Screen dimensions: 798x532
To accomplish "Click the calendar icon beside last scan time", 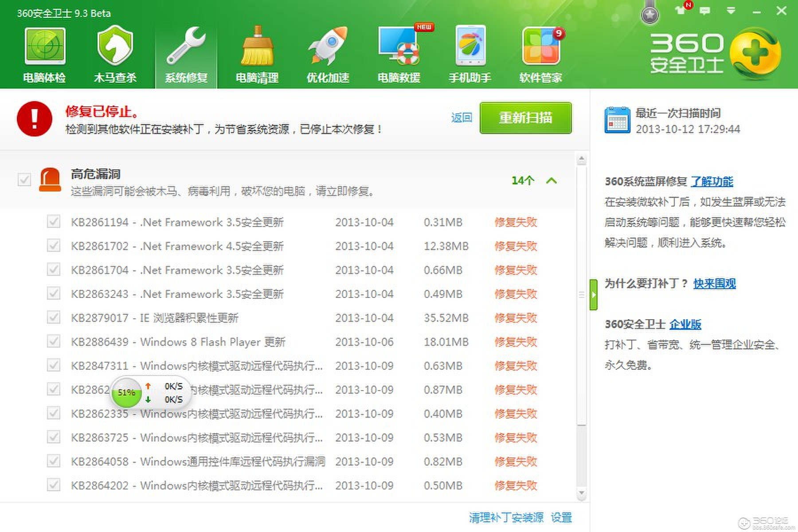I will click(617, 120).
